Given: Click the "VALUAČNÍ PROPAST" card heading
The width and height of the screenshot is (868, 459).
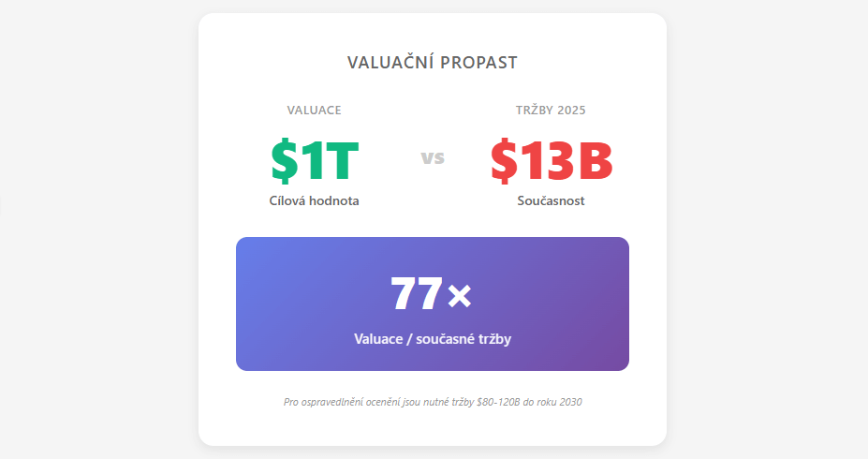Looking at the screenshot, I should coord(432,63).
